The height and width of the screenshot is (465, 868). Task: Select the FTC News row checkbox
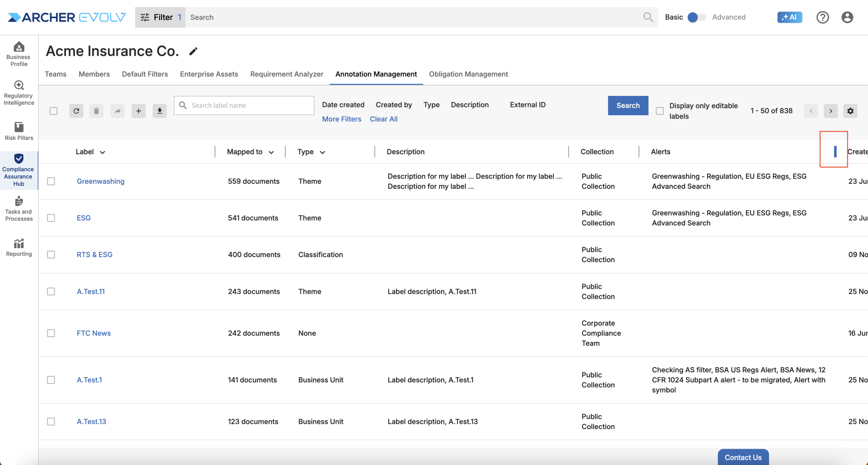[x=51, y=333]
